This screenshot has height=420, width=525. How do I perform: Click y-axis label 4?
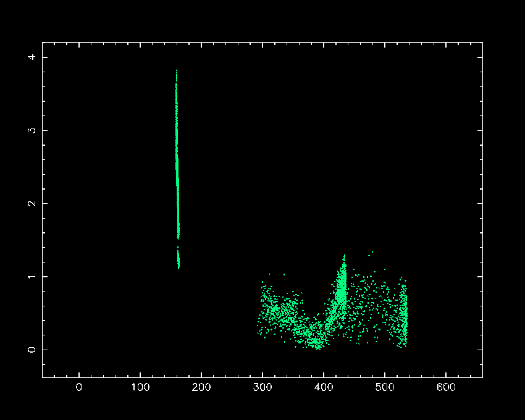31,57
